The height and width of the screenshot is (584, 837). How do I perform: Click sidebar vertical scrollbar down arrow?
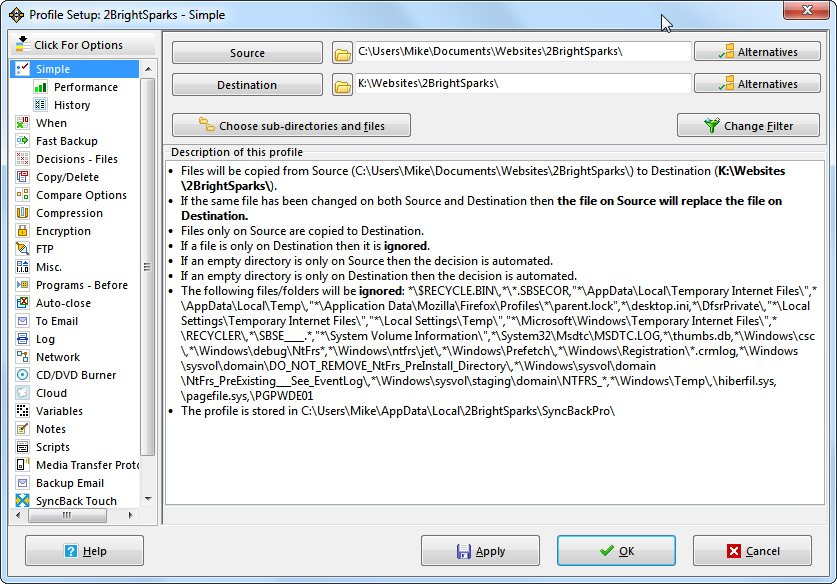(x=148, y=500)
